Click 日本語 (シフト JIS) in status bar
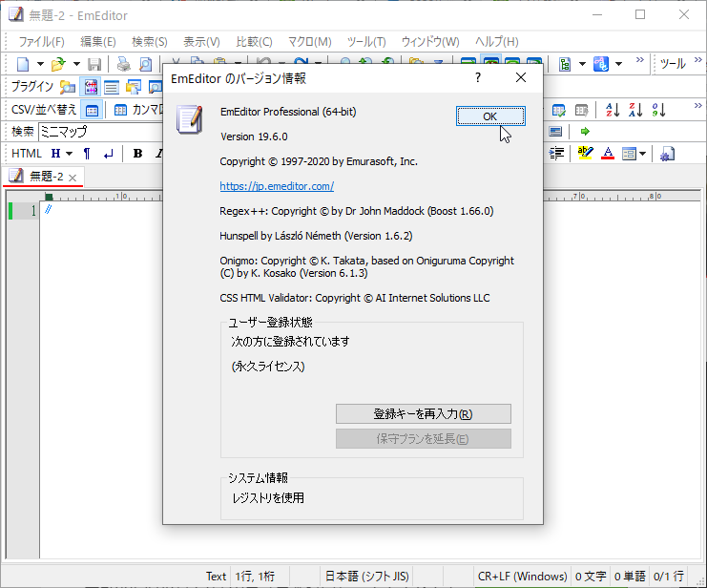This screenshot has height=588, width=707. pyautogui.click(x=367, y=577)
